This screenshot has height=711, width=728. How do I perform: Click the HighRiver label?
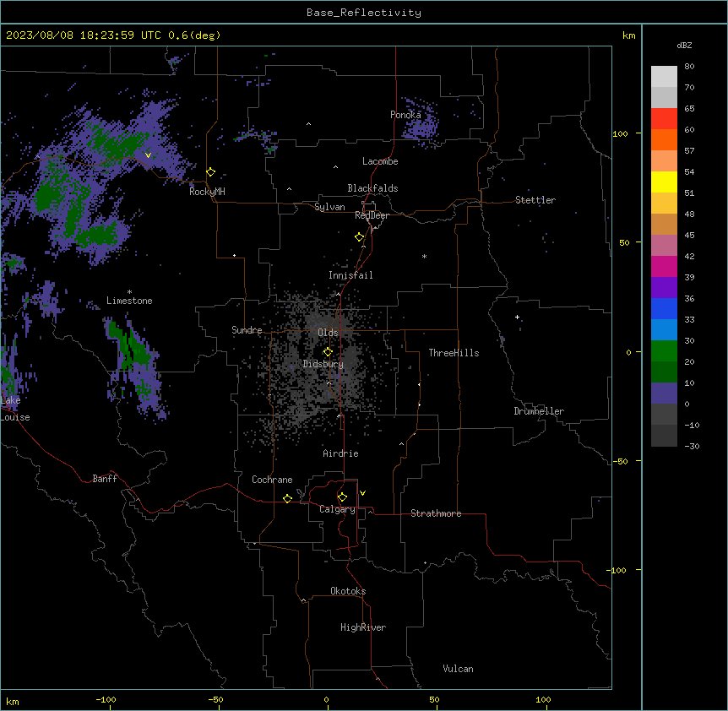point(363,627)
